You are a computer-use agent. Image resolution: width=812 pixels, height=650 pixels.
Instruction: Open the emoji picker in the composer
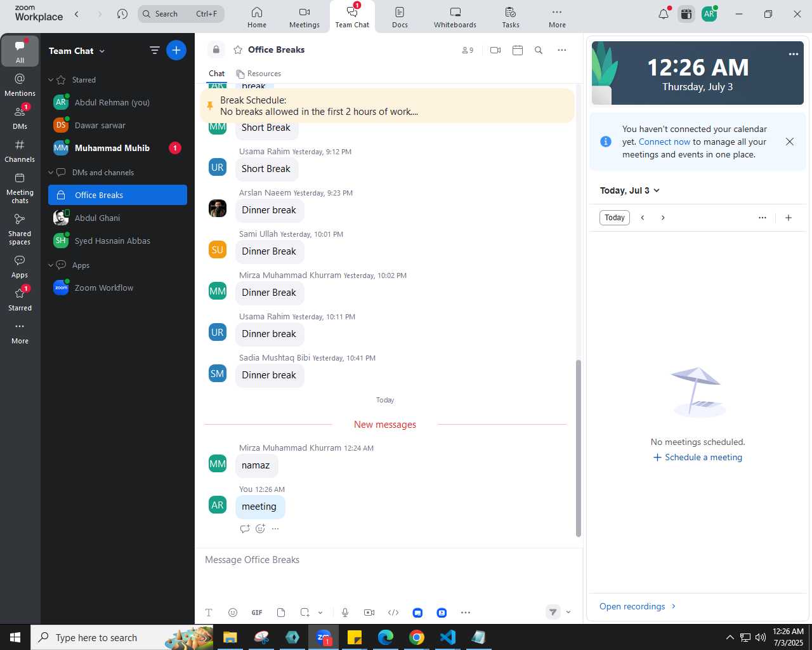click(x=233, y=613)
